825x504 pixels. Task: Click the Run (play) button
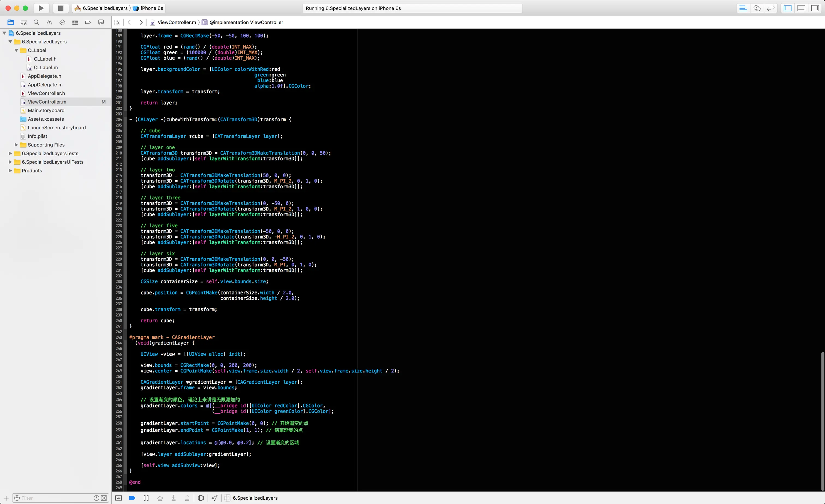point(41,8)
